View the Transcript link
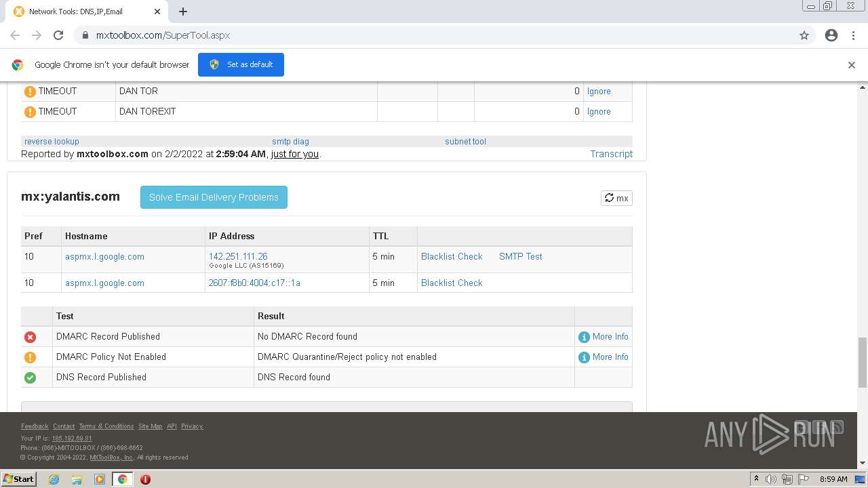Viewport: 868px width, 488px height. pos(611,154)
